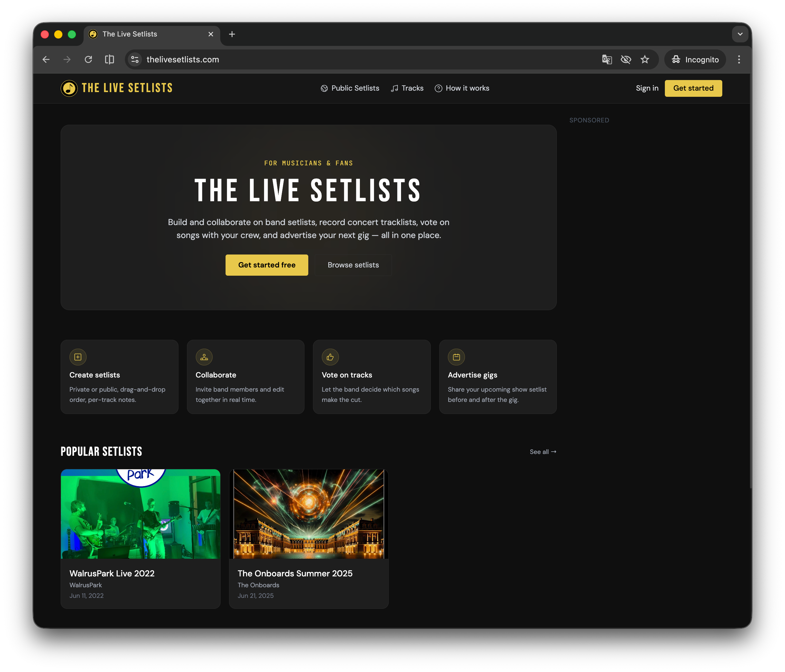785x672 pixels.
Task: Click the Collaborate person icon
Action: pyautogui.click(x=204, y=357)
